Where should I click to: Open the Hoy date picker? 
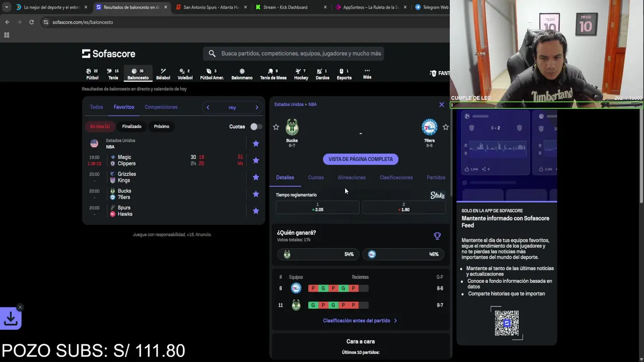[232, 108]
